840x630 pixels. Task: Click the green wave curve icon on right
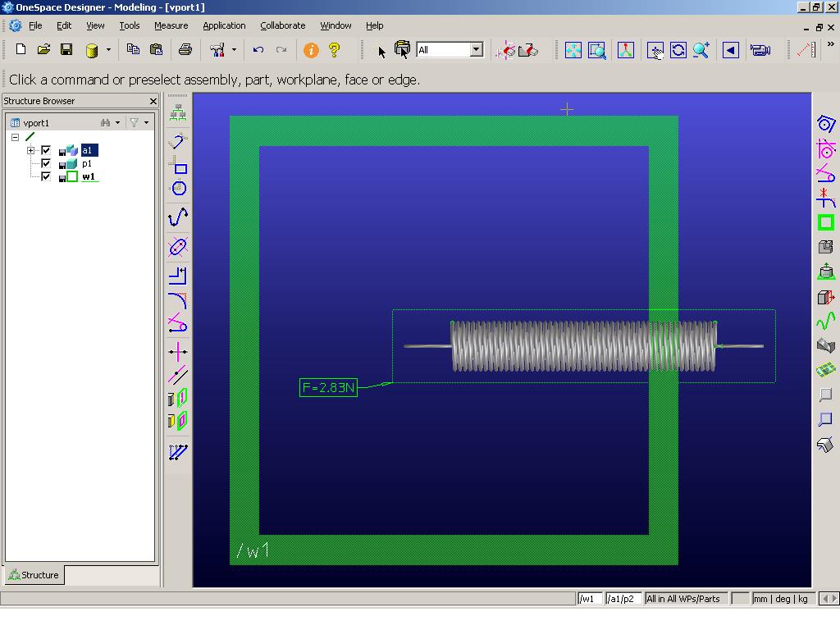[x=826, y=321]
